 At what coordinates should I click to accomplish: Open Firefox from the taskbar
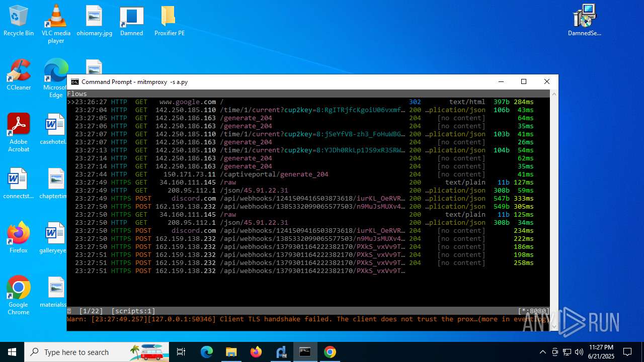point(256,352)
